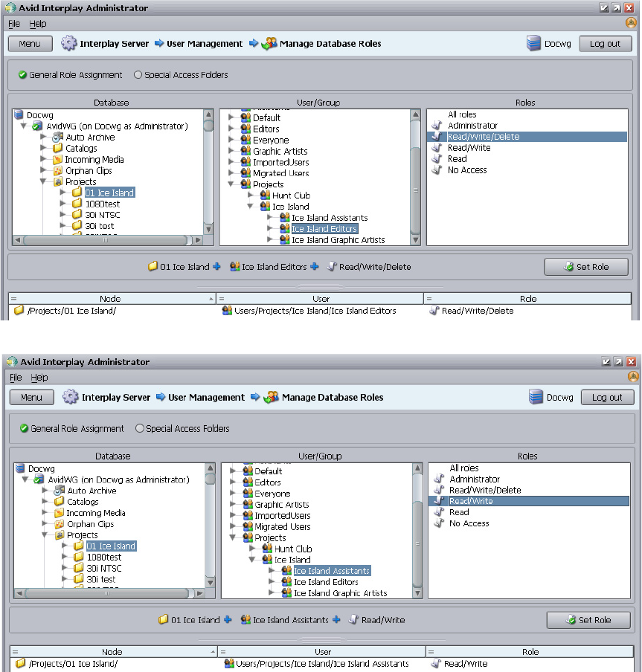Select All roles entry in bottom window
Viewport: 642px width, 672px height.
[464, 468]
